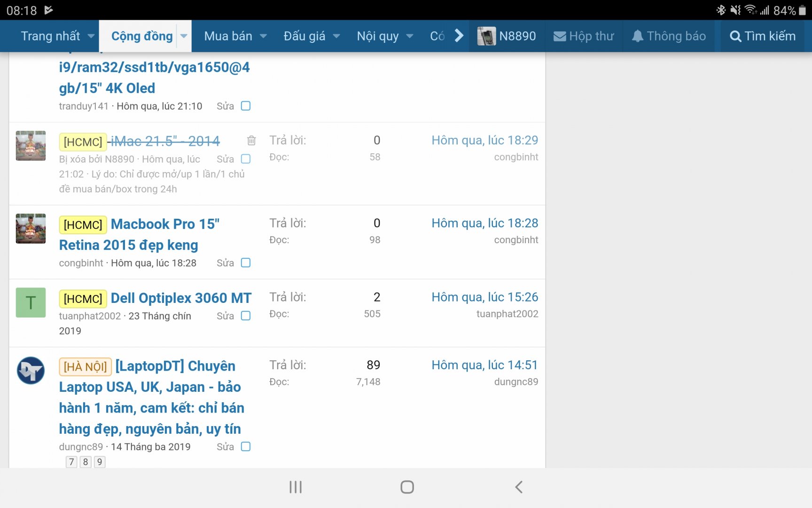The height and width of the screenshot is (508, 812).
Task: Open Android recent apps with the recents icon
Action: [x=295, y=487]
